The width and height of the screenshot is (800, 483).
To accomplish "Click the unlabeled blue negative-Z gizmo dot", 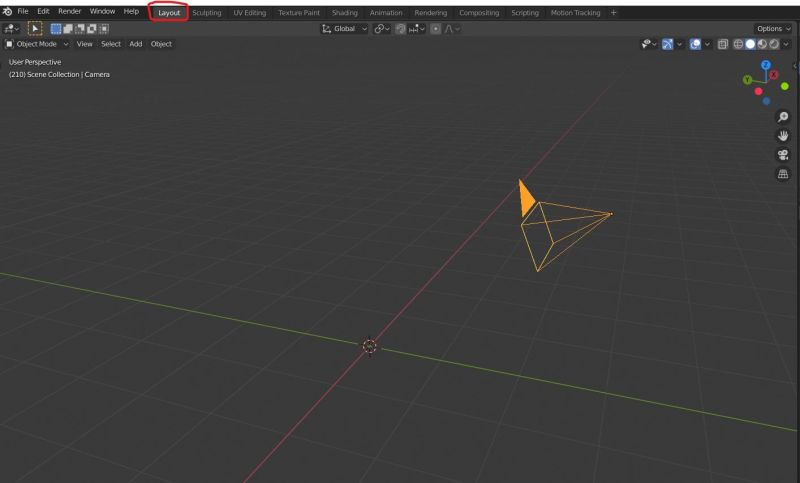I will click(x=766, y=101).
